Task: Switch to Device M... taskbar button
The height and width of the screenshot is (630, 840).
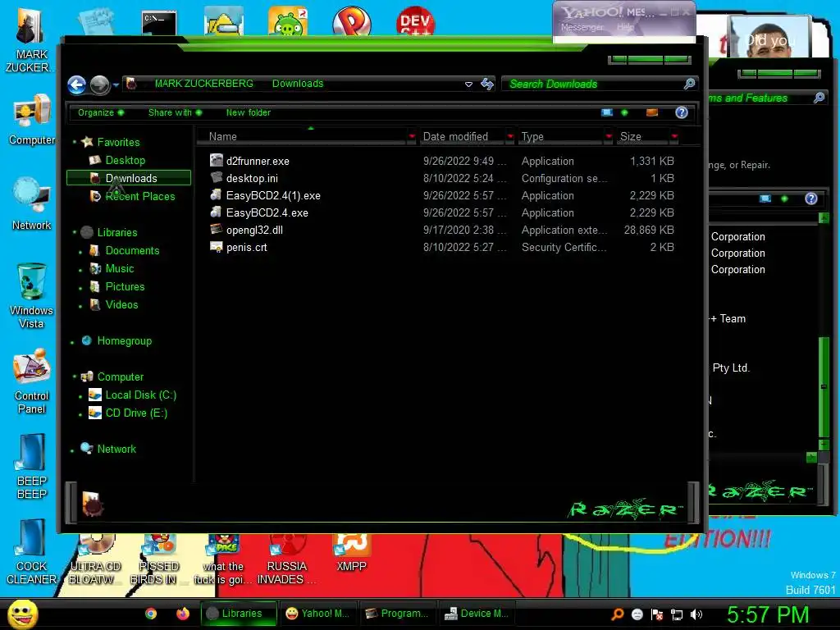Action: click(x=476, y=614)
